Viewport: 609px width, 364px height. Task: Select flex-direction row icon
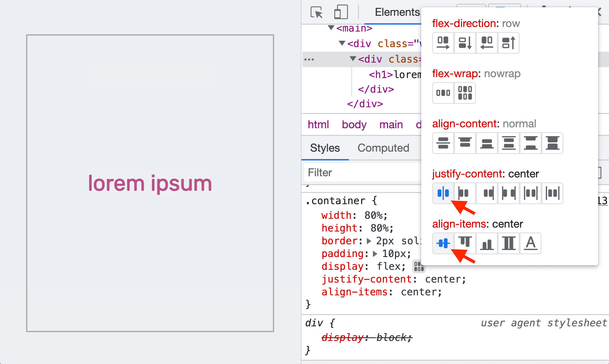click(443, 43)
